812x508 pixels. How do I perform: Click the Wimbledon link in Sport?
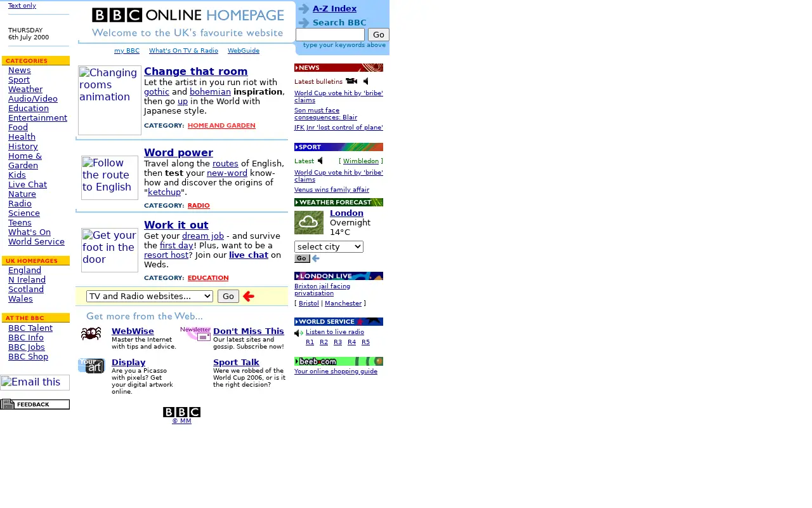[x=361, y=161]
